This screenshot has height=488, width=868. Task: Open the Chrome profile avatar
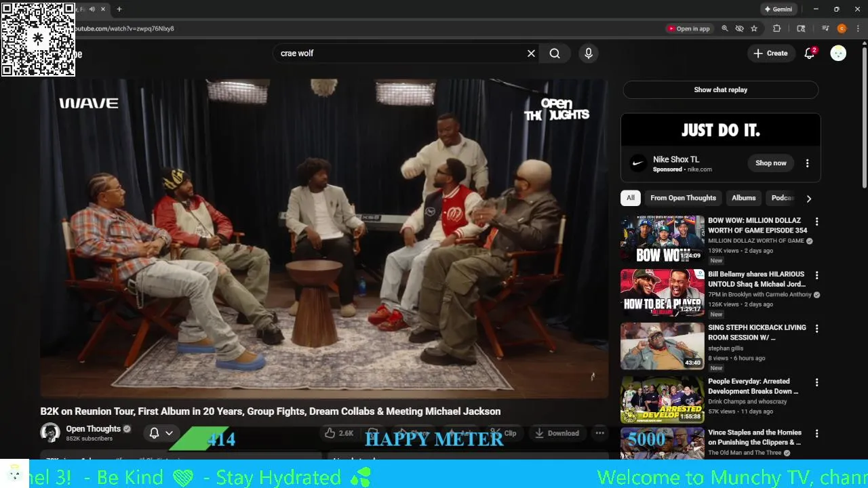click(x=842, y=28)
